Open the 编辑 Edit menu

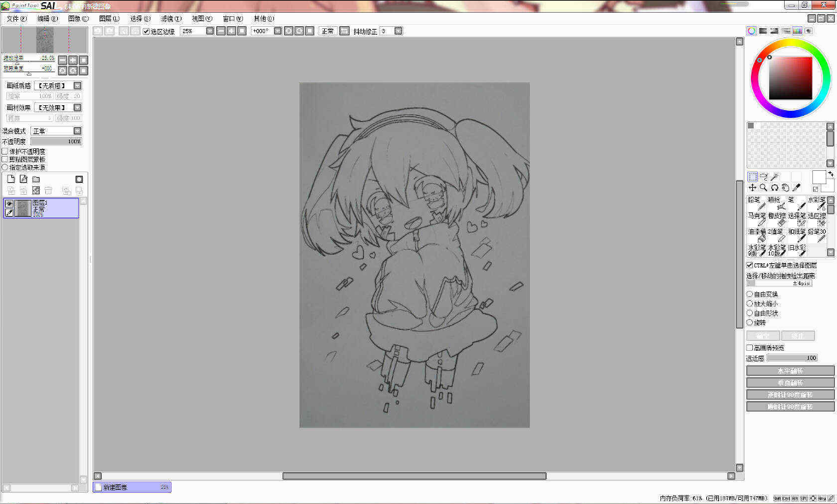(47, 18)
